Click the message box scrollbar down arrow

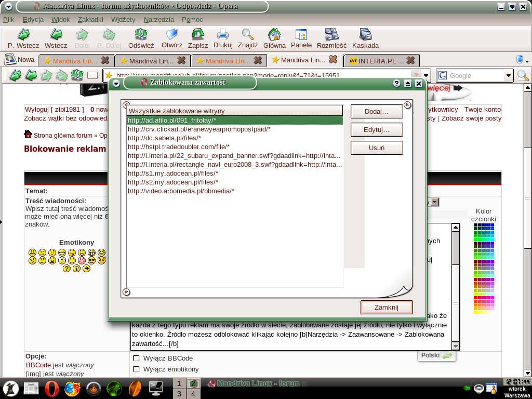[x=456, y=346]
